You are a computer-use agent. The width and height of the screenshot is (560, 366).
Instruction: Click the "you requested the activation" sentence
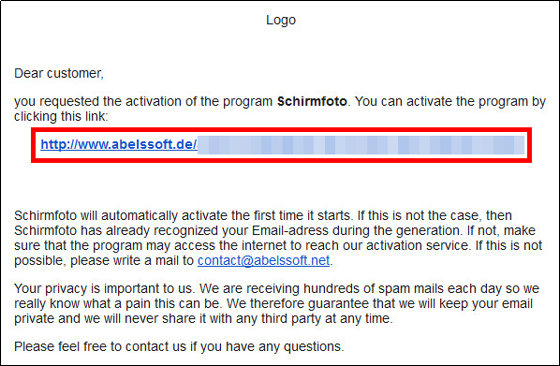(181, 101)
